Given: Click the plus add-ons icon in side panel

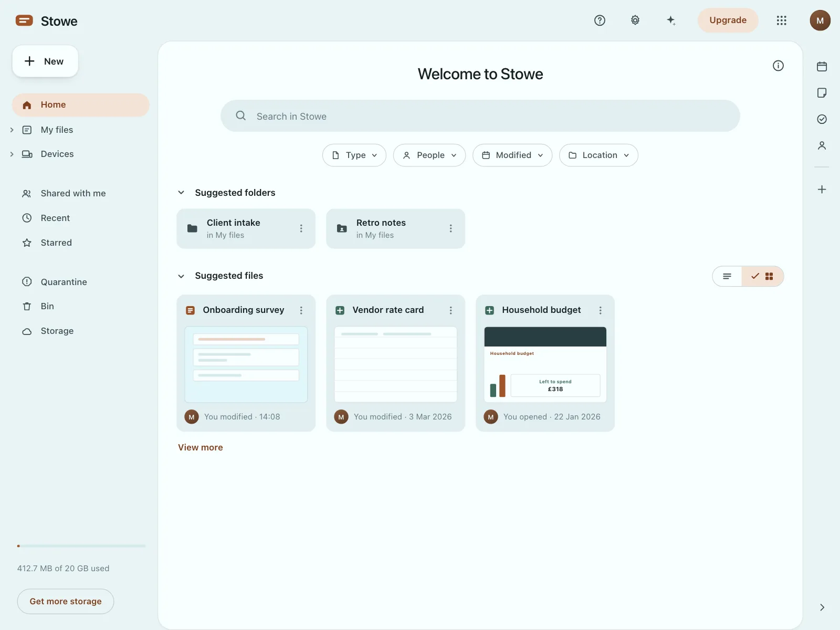Looking at the screenshot, I should pyautogui.click(x=822, y=190).
